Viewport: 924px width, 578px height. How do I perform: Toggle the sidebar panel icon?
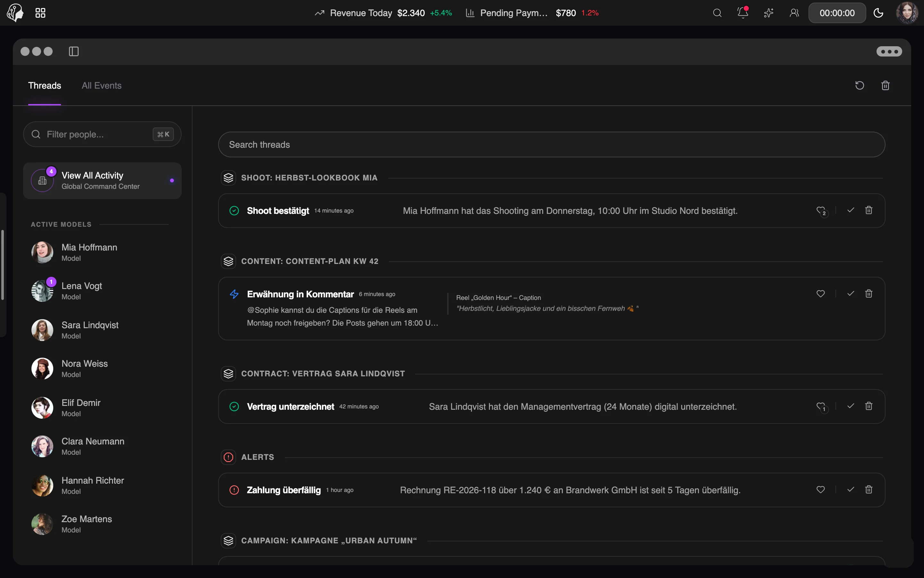coord(74,51)
